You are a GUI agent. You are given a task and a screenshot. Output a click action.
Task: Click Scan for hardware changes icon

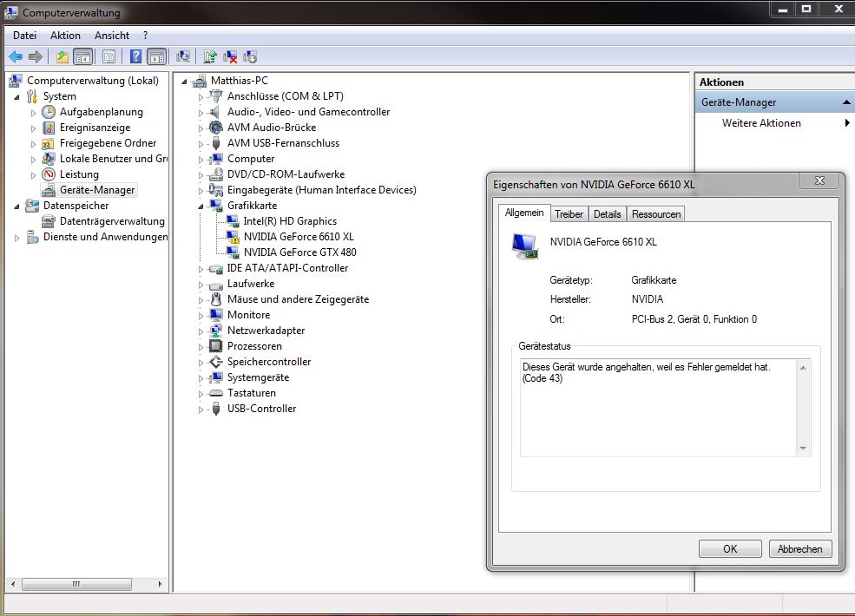tap(183, 56)
